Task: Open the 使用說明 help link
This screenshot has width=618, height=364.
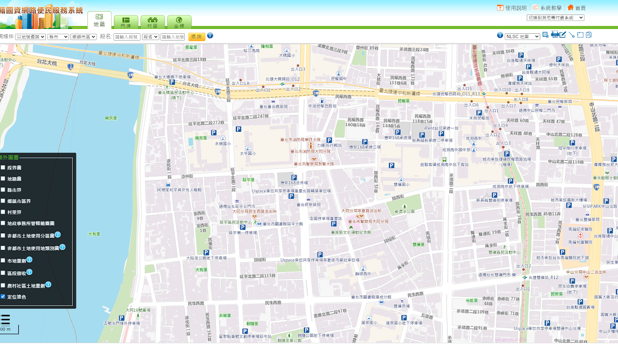Action: 516,8
